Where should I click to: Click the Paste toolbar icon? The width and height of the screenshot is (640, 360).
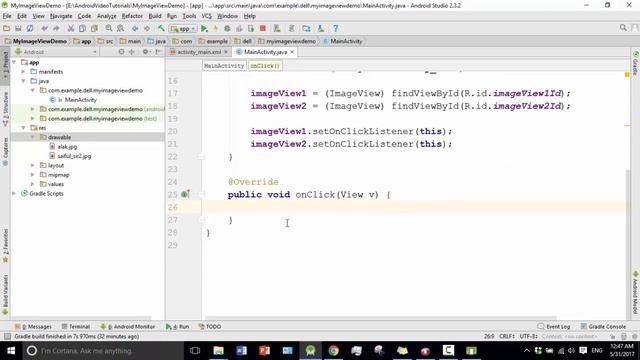click(x=94, y=28)
